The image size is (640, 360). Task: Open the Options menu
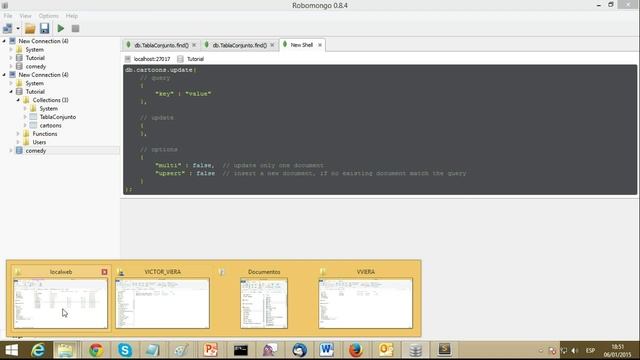pyautogui.click(x=49, y=16)
